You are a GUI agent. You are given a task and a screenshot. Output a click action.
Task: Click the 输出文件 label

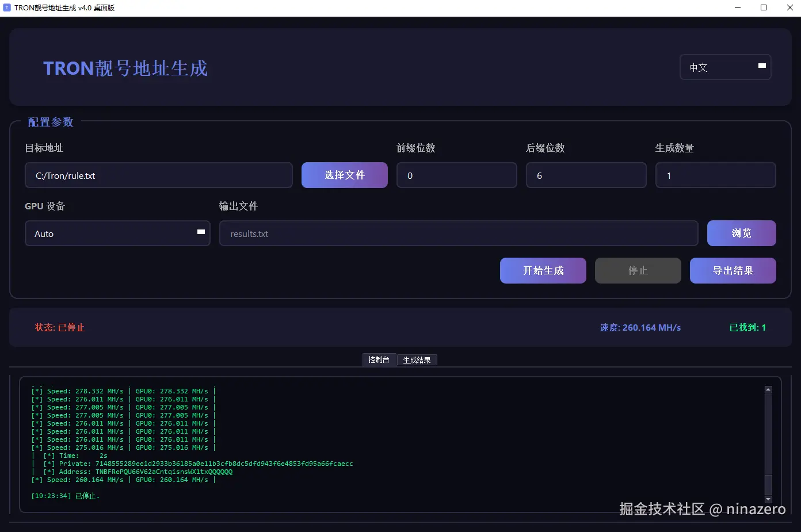[x=238, y=206]
